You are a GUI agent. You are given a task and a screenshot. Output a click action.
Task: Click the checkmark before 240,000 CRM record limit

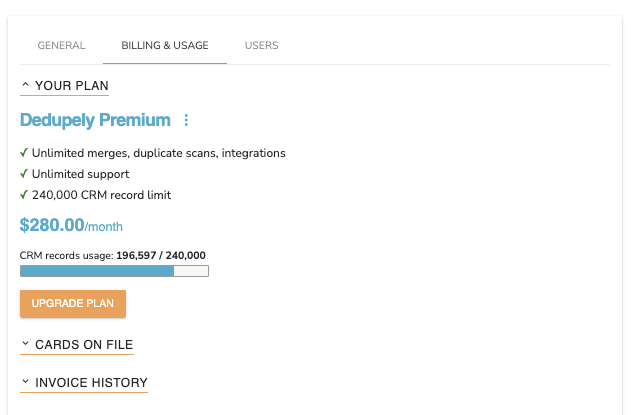click(24, 195)
